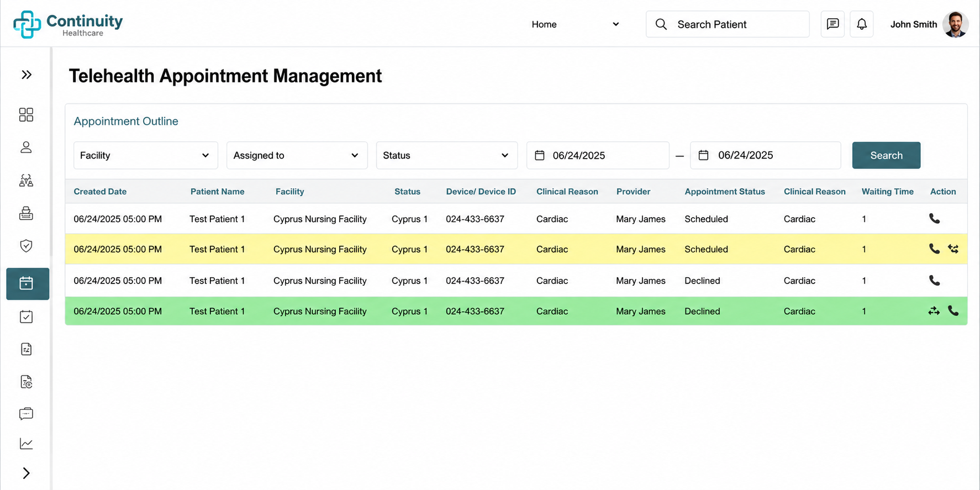Image resolution: width=980 pixels, height=490 pixels.
Task: Expand the Facility filter dropdown
Action: click(x=145, y=155)
